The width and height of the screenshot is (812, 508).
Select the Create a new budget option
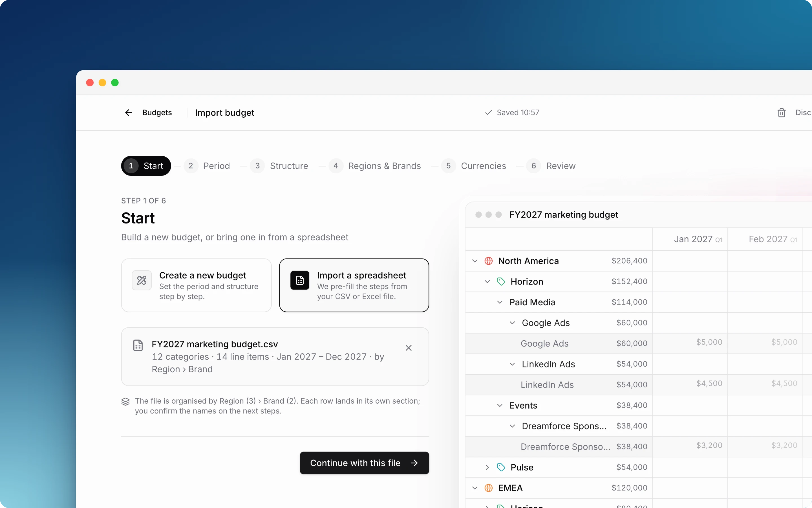(x=196, y=285)
